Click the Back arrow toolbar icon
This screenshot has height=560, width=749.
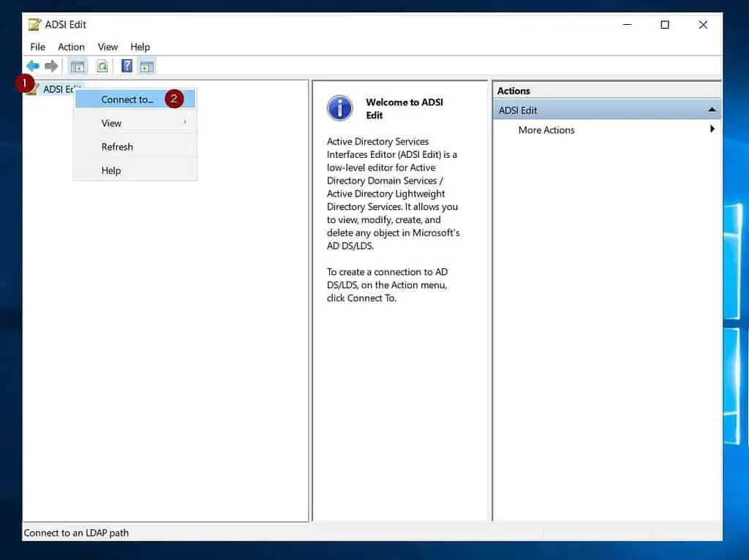[33, 66]
